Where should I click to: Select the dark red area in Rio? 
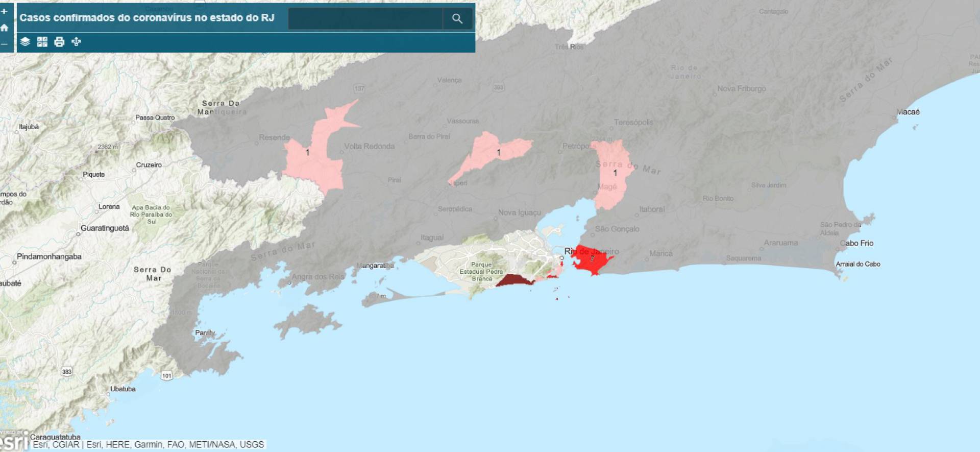tap(513, 280)
